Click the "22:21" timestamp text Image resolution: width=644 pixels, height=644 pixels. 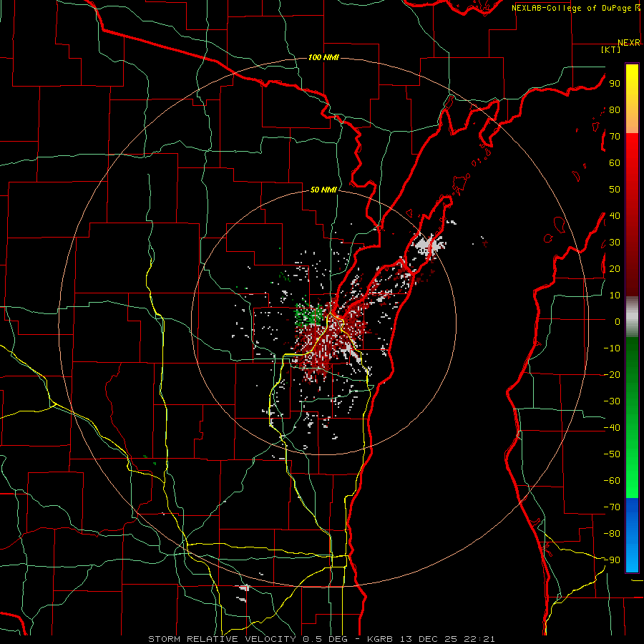(479, 639)
